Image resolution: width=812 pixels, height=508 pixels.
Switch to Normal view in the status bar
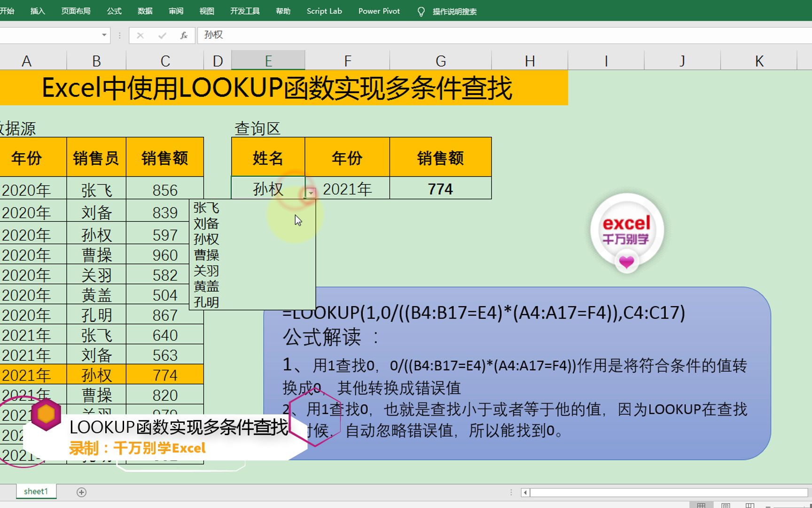[702, 505]
